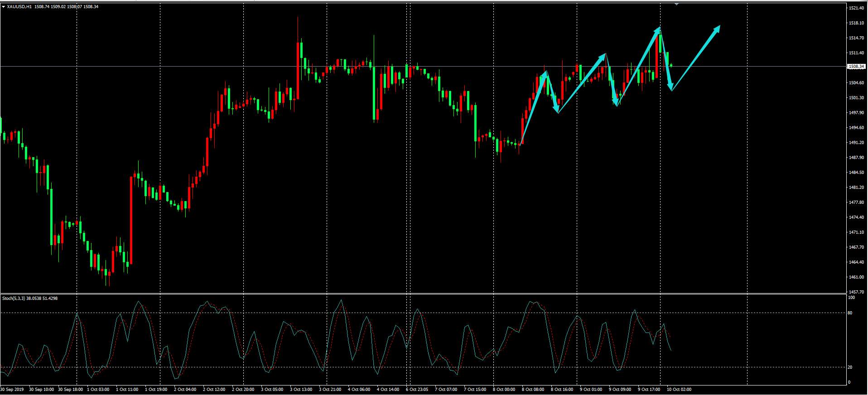
Task: Click time axis label 1 Oct 03:00
Action: point(98,390)
